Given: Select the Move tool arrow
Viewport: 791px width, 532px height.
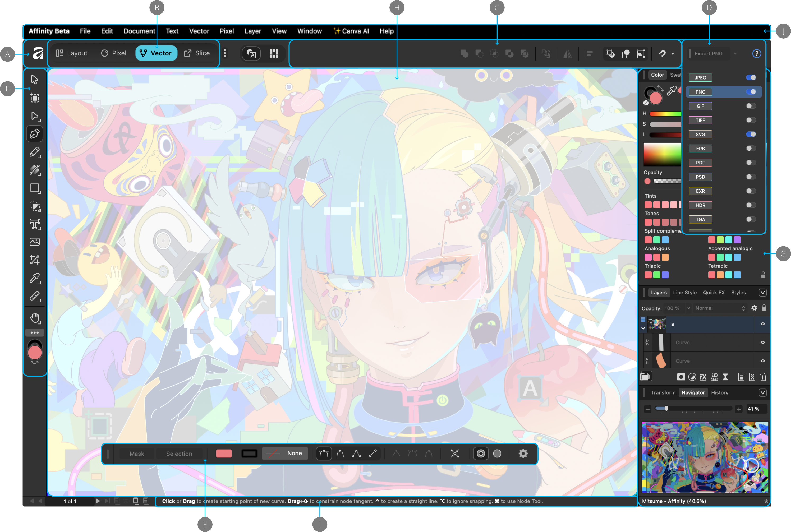Looking at the screenshot, I should click(35, 79).
